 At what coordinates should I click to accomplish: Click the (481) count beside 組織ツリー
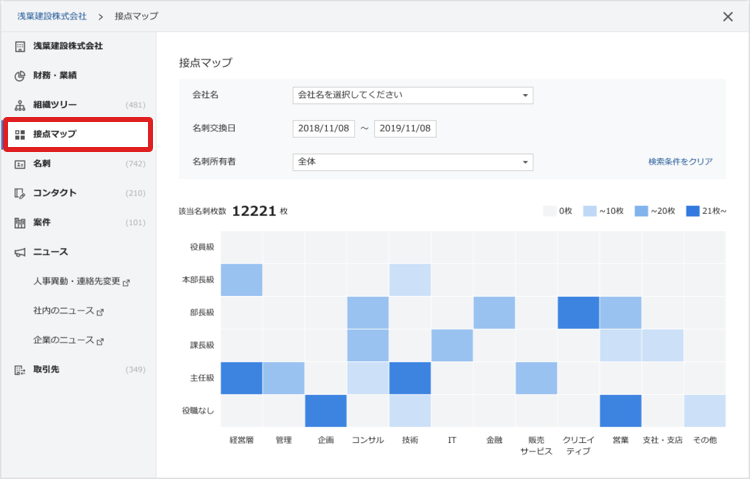click(x=135, y=105)
